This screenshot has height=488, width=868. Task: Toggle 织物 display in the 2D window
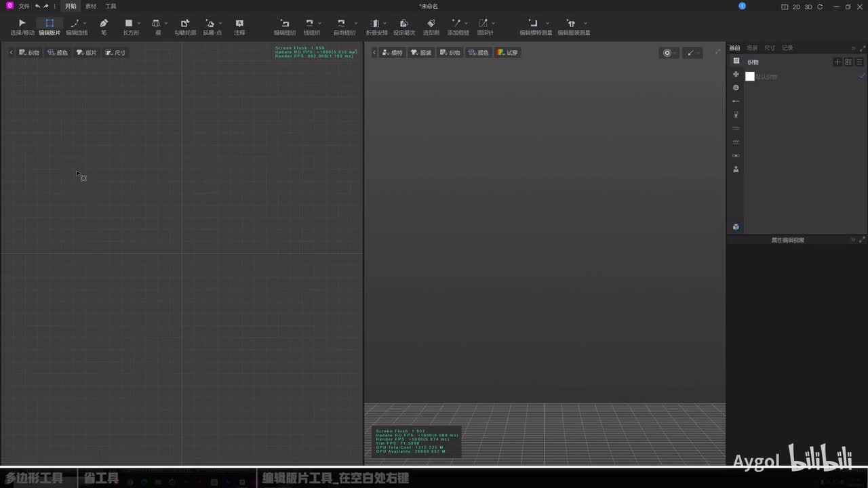[28, 52]
